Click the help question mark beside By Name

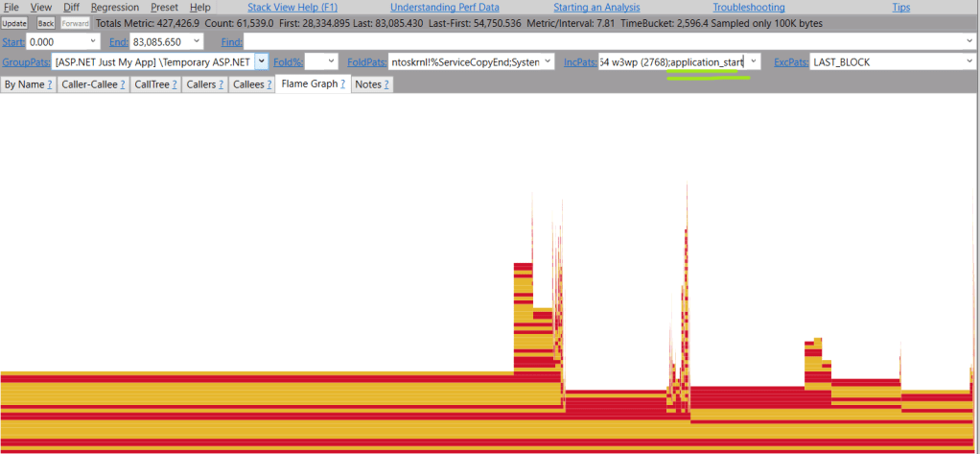coord(50,84)
